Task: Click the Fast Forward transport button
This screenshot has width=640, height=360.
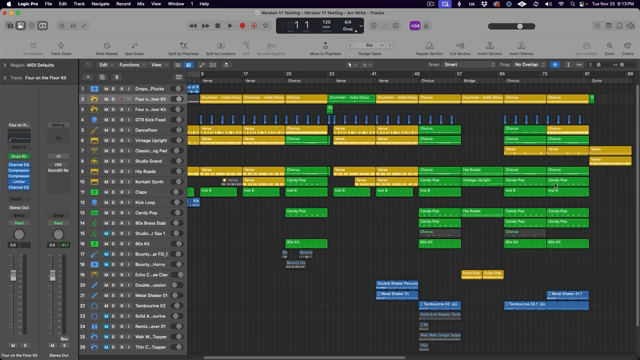Action: (x=206, y=26)
